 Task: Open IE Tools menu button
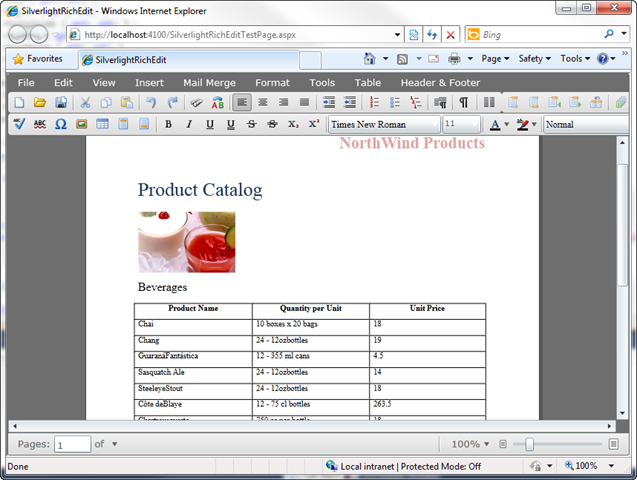point(575,59)
